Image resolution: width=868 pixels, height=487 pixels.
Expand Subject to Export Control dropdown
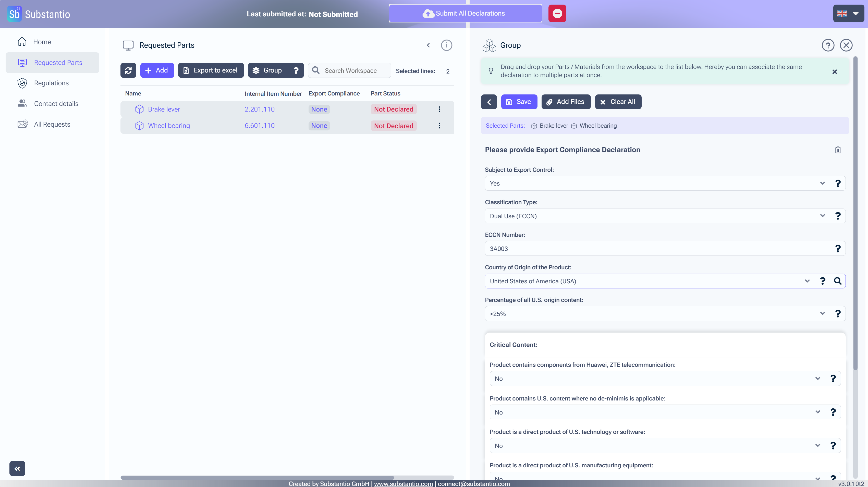click(654, 183)
